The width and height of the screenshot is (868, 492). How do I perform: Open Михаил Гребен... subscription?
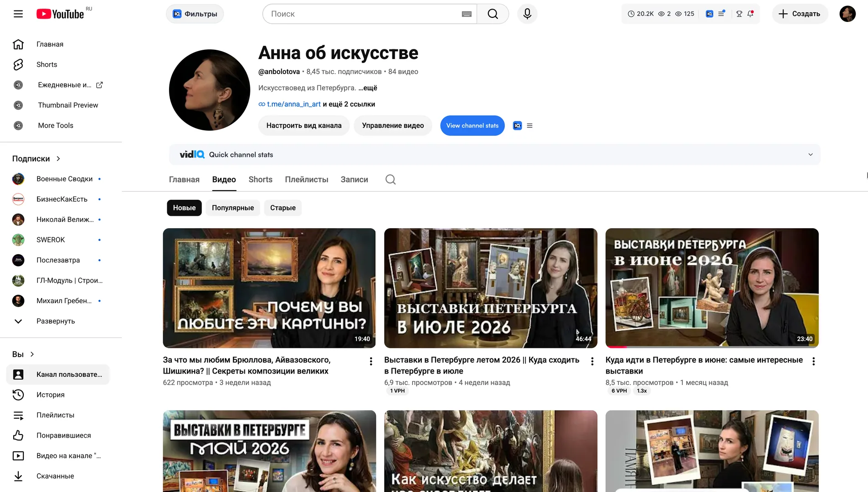click(x=58, y=301)
